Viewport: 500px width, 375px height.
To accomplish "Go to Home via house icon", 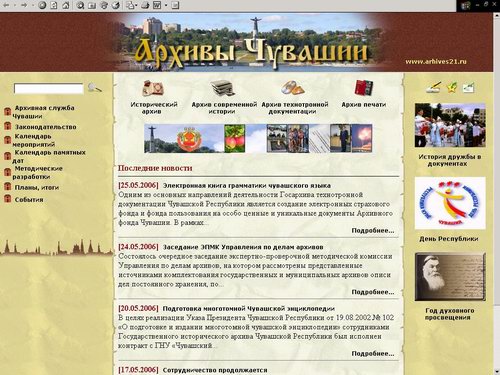I will (66, 5).
